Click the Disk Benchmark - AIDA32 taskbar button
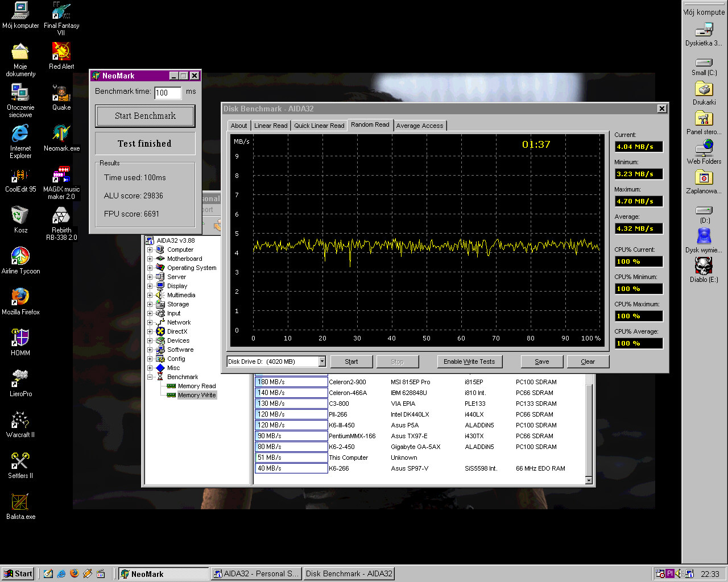Screen dimensions: 728x582 coord(349,573)
